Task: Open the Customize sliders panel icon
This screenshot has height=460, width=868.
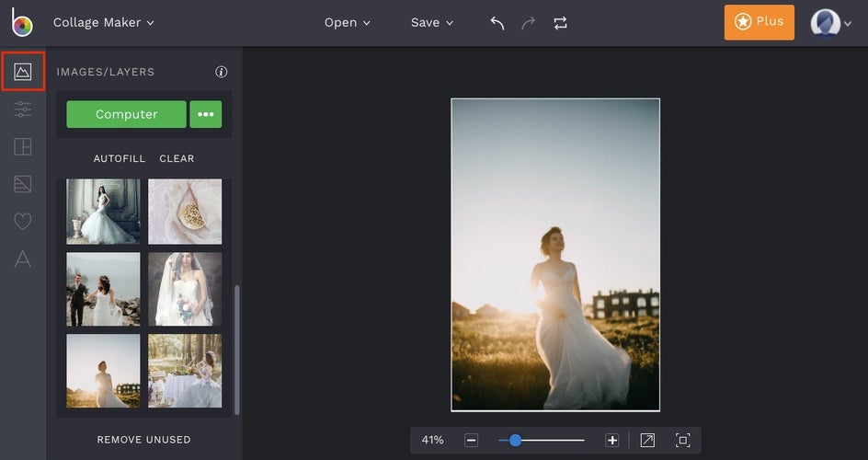Action: click(x=23, y=109)
